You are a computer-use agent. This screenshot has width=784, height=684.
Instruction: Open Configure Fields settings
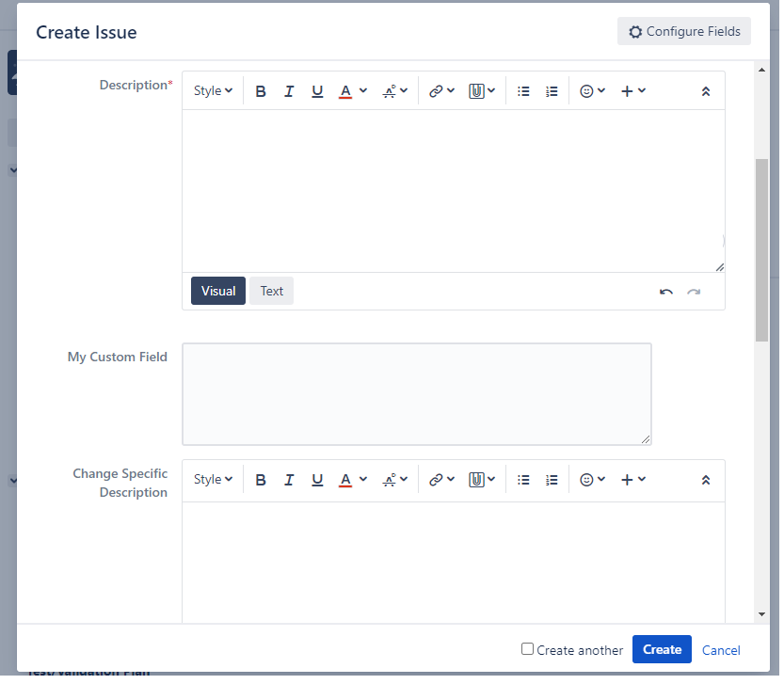(684, 31)
